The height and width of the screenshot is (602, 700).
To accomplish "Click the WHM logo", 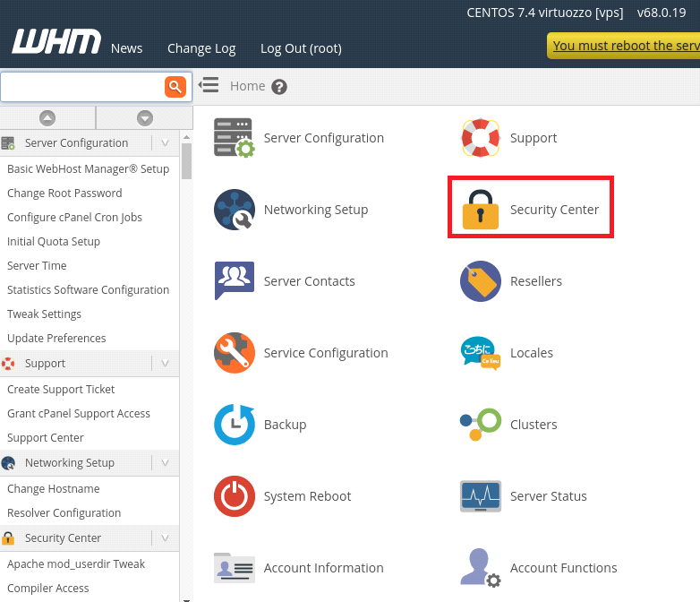I will coord(56,41).
